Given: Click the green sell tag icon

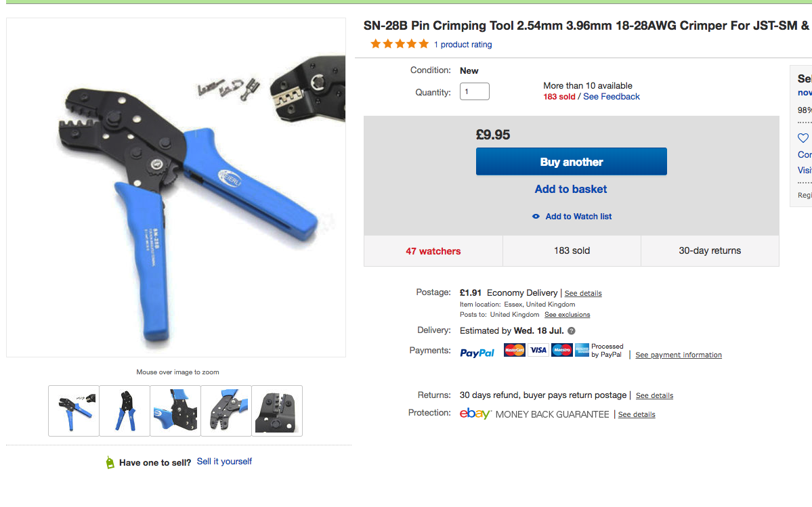Looking at the screenshot, I should pos(110,462).
